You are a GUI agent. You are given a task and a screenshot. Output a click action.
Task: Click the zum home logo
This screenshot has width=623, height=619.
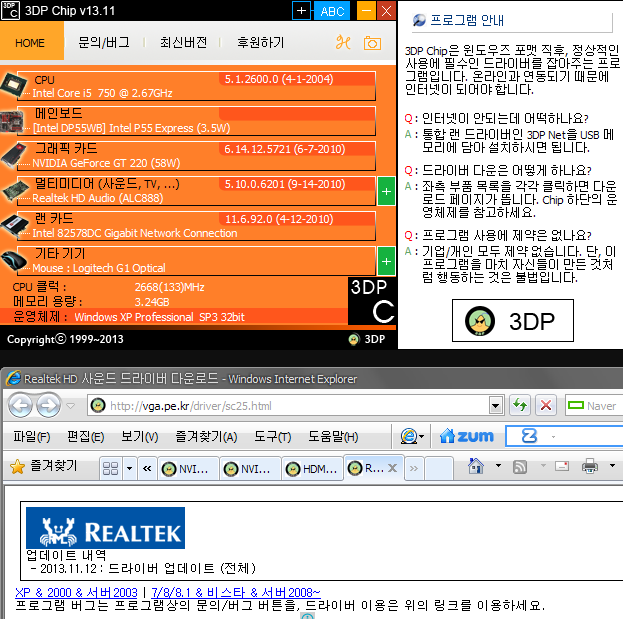point(466,436)
